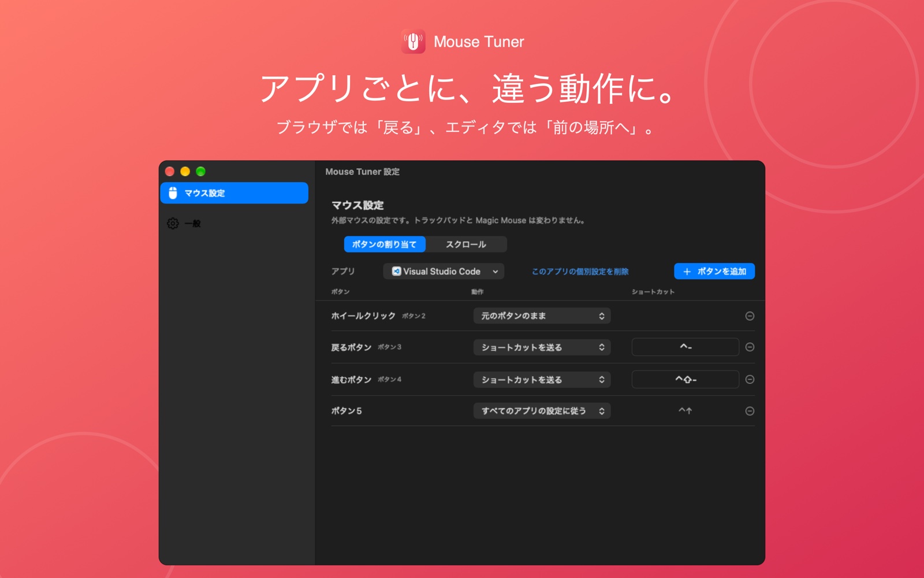Click the Mouse Tuner 設定 window title

362,172
